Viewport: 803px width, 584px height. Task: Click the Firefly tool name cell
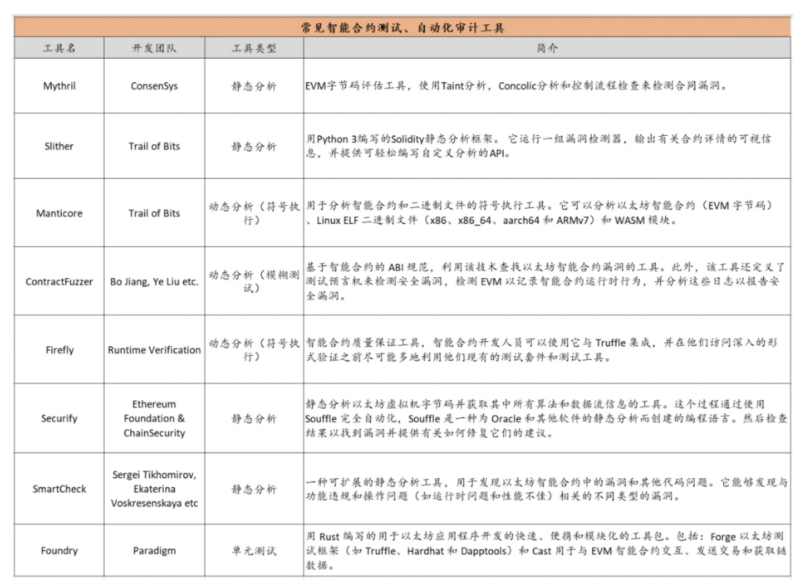coord(59,350)
